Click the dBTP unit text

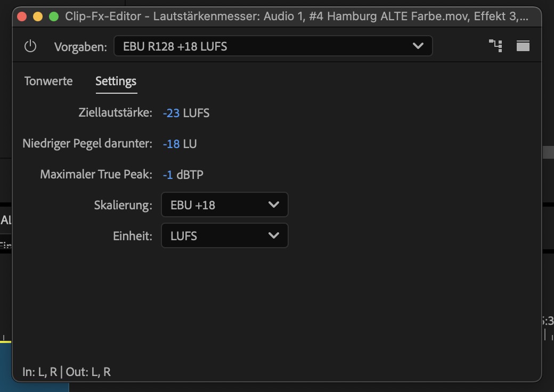coord(190,175)
